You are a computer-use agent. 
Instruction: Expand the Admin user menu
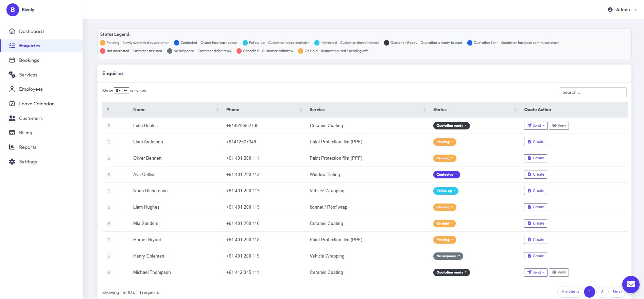[622, 10]
